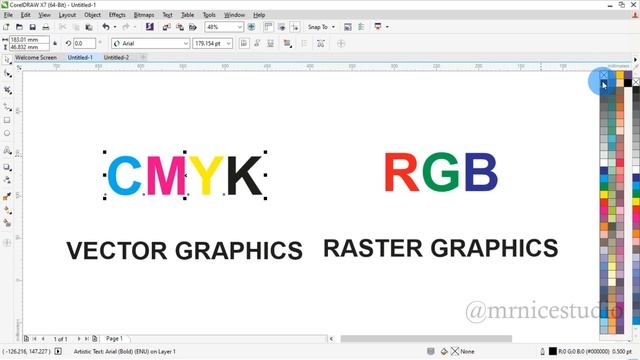
Task: Click the Application Launcher icon
Action: pos(378,27)
